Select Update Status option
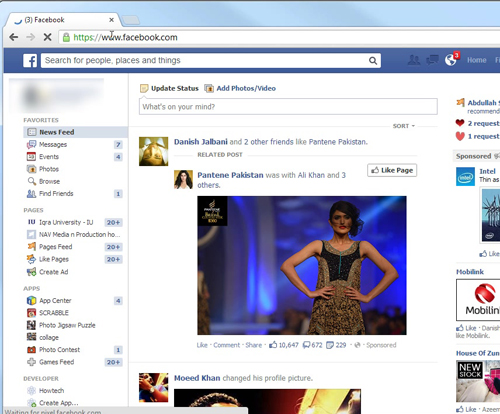 169,88
